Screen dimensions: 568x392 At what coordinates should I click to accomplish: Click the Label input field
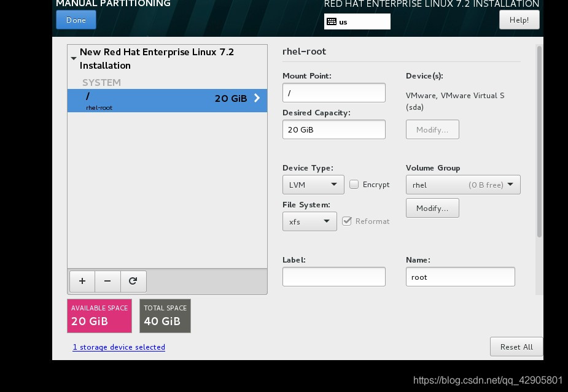(333, 277)
